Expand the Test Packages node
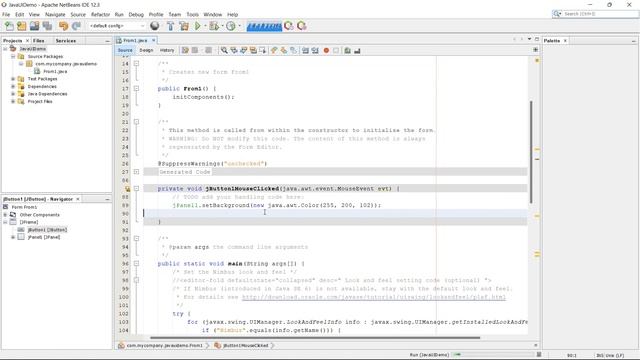640x360 pixels. [x=13, y=79]
